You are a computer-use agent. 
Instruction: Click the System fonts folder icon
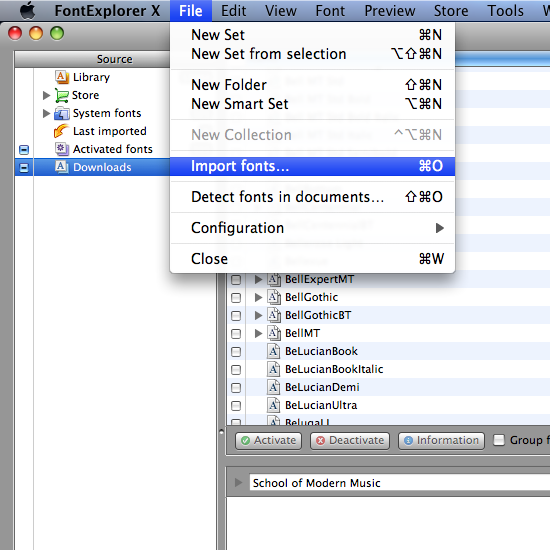tap(61, 113)
